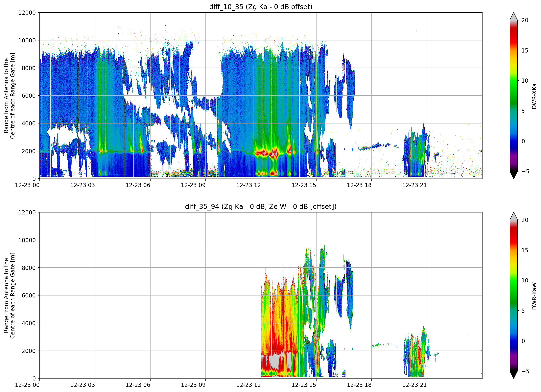Click the "12-23 00" x-tick under the diff_35_94 plot
Screen dimensions: 541x392
[x=27, y=385]
